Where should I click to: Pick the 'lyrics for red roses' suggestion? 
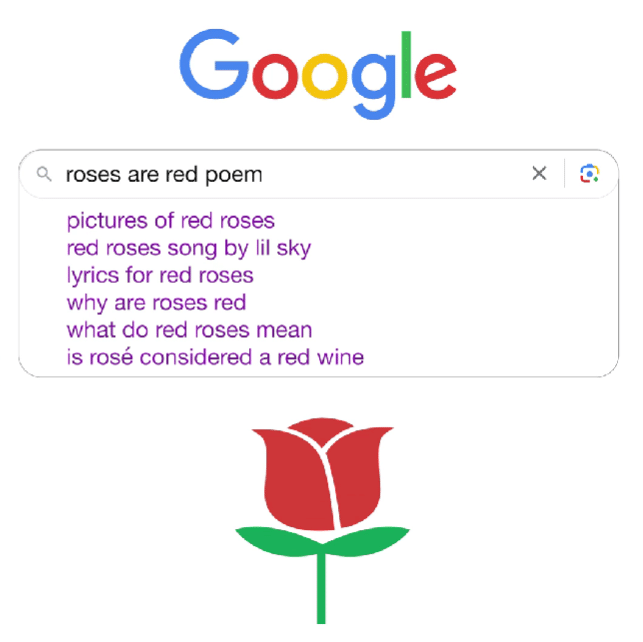tap(160, 275)
